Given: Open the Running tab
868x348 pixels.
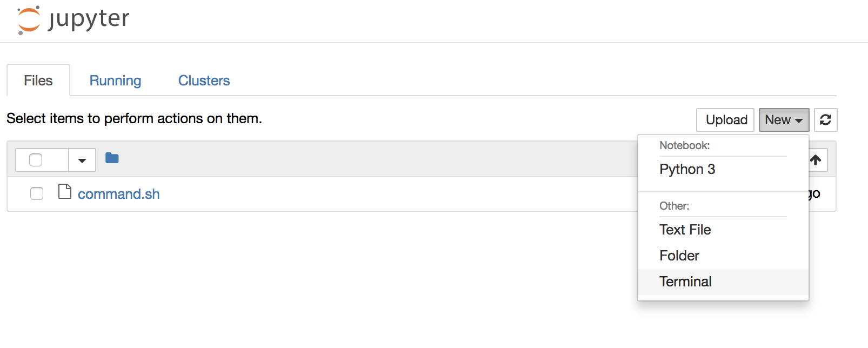Looking at the screenshot, I should click(x=115, y=81).
